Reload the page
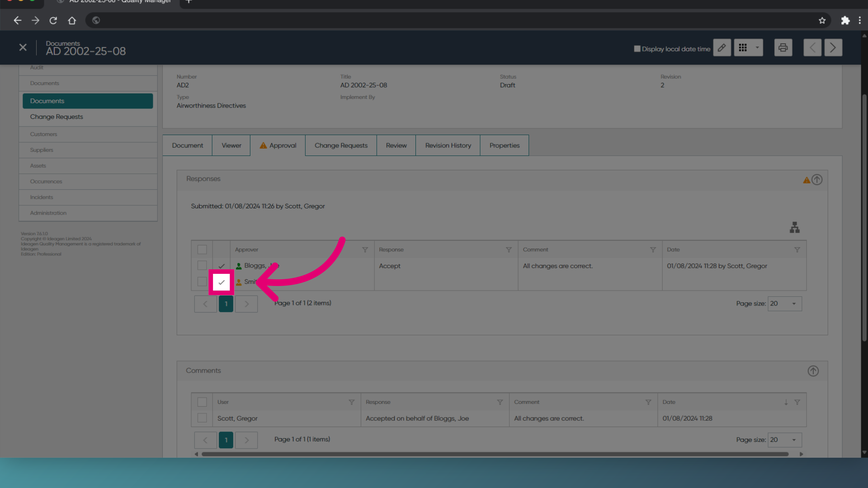The height and width of the screenshot is (488, 868). click(53, 20)
